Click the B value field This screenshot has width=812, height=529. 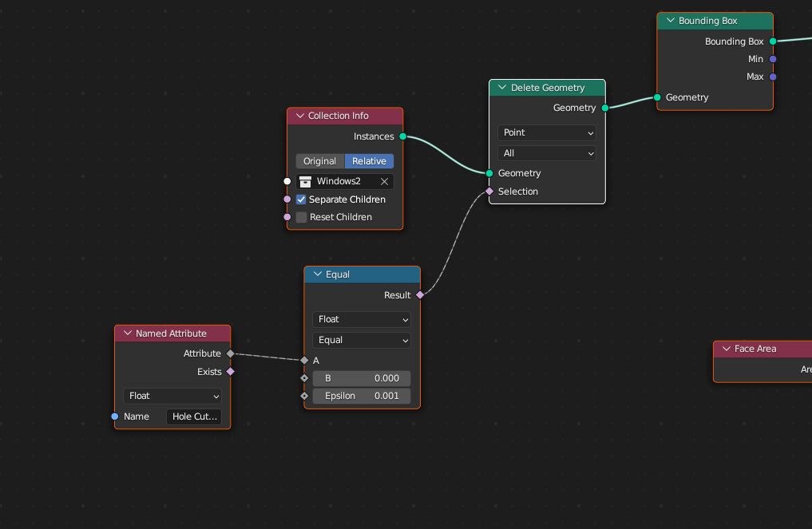coord(362,378)
